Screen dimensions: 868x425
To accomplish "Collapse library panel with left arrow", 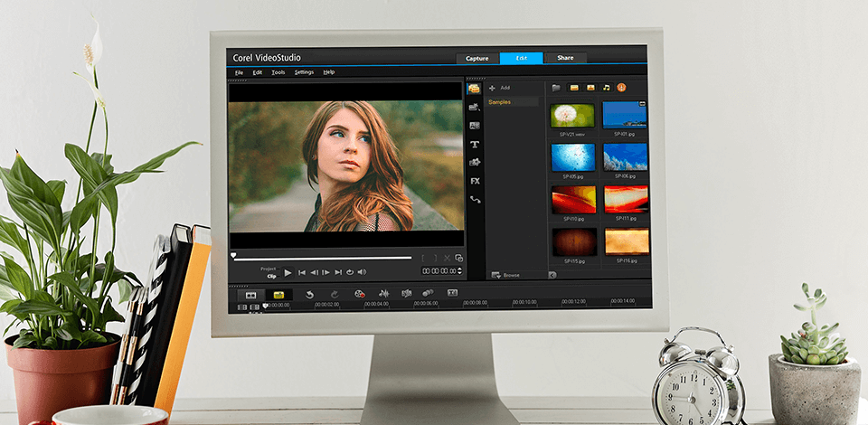I will pyautogui.click(x=552, y=275).
